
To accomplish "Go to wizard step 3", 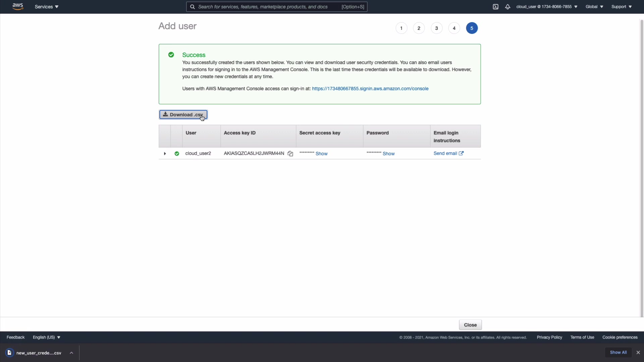I will [436, 28].
